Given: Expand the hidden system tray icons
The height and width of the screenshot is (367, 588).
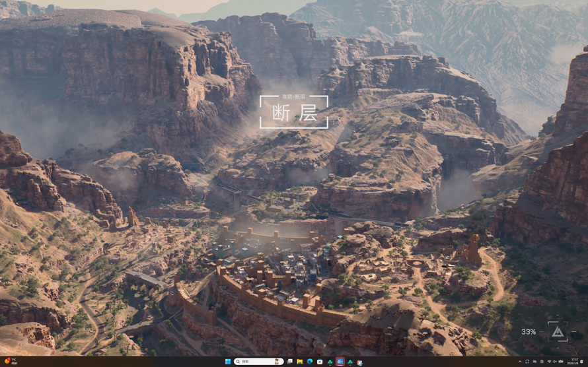Looking at the screenshot, I should coord(520,362).
